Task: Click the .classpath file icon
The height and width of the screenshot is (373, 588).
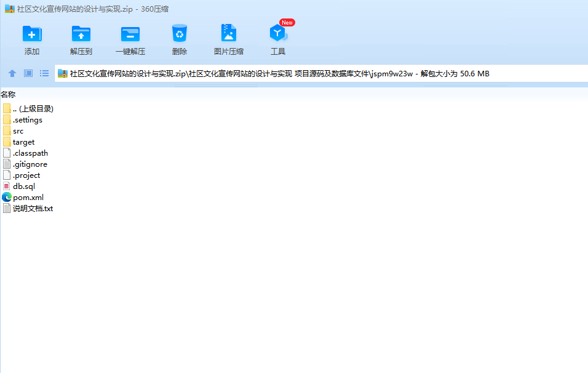Action: 7,153
